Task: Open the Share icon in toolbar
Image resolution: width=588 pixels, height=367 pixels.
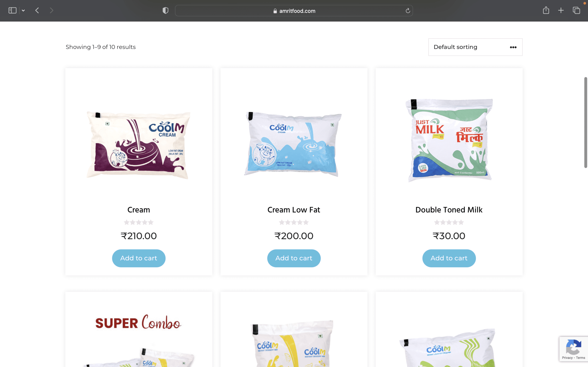Action: click(x=546, y=10)
